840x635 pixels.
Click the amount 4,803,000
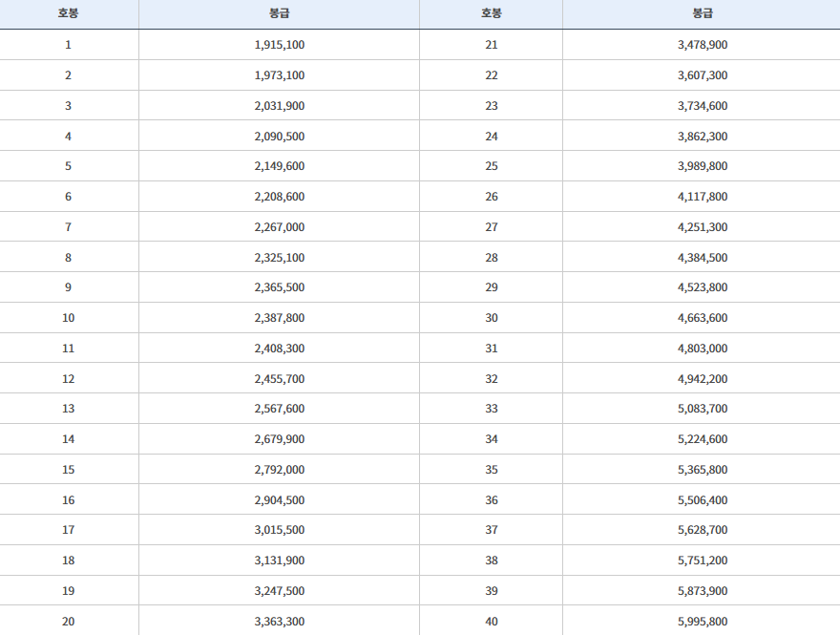coord(703,349)
